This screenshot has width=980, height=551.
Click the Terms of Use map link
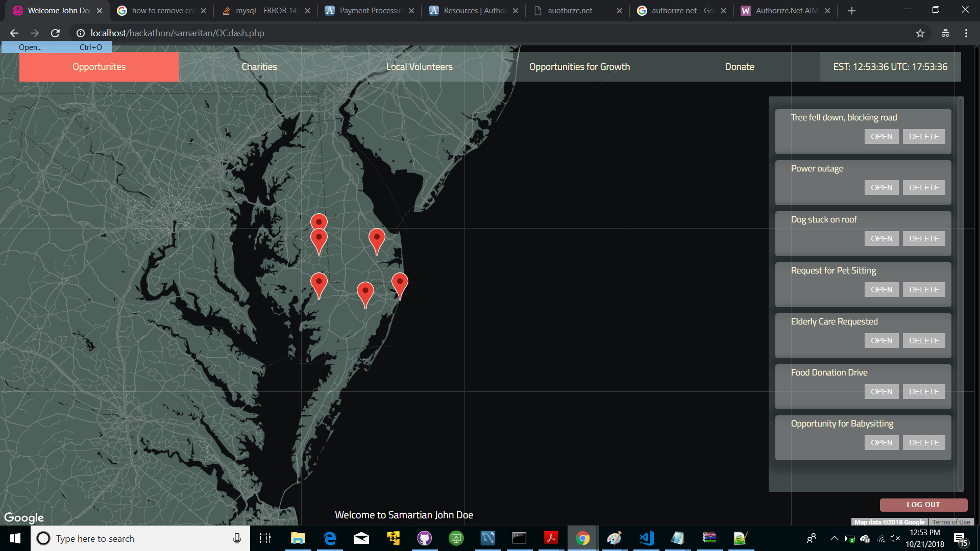[x=951, y=522]
